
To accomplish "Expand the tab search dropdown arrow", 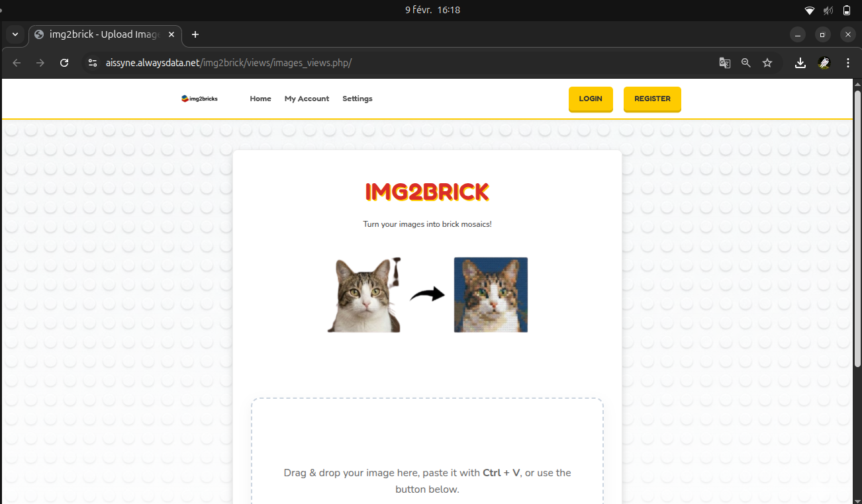I will click(x=15, y=34).
